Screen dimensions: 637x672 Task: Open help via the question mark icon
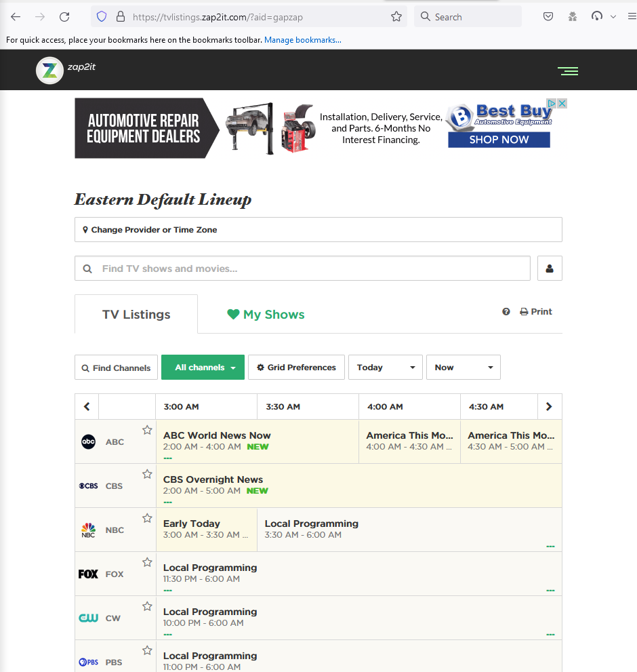[x=506, y=311]
